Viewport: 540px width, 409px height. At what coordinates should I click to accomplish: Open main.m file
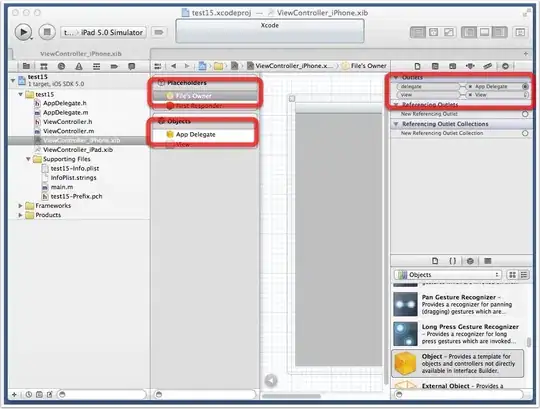pos(62,187)
